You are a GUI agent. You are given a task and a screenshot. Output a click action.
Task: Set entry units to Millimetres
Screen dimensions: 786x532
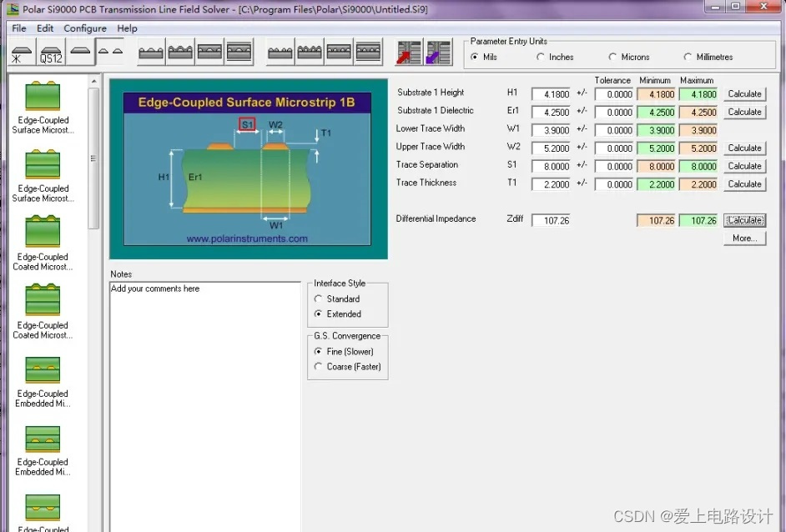tap(708, 57)
